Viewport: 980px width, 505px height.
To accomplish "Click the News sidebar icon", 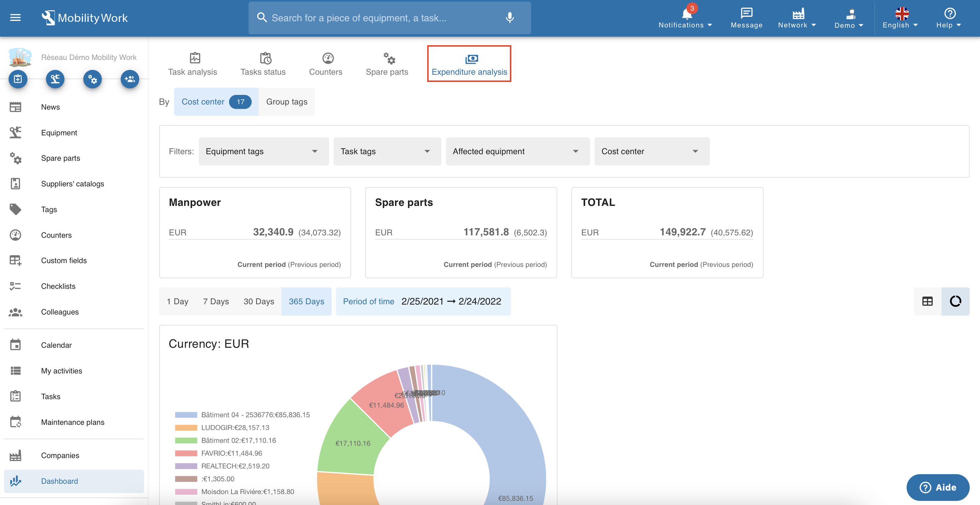I will (15, 107).
